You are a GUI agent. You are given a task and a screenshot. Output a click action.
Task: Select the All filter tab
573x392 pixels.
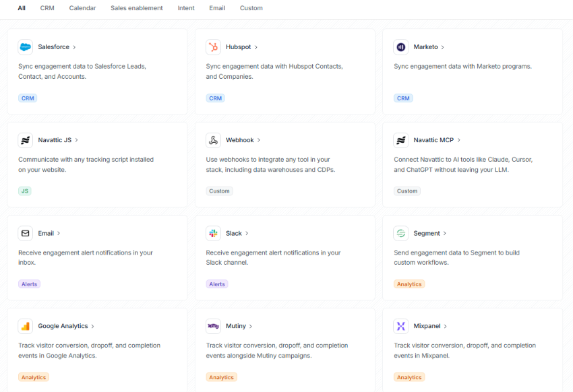click(x=22, y=8)
